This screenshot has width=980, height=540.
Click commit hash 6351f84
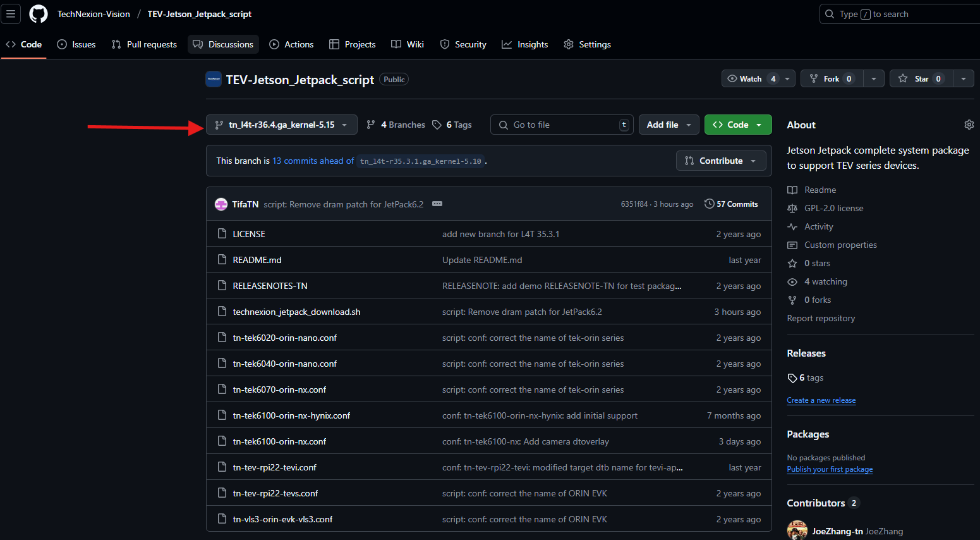(634, 204)
